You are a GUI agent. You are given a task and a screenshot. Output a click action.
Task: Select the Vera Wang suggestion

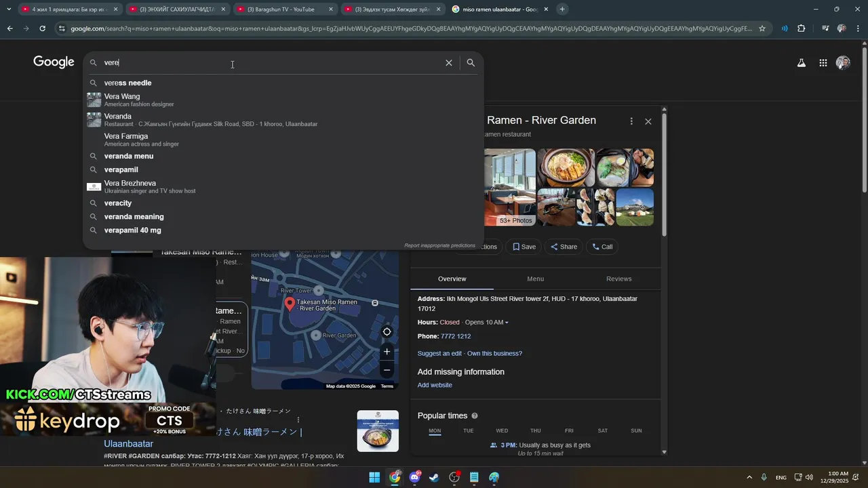click(x=283, y=100)
